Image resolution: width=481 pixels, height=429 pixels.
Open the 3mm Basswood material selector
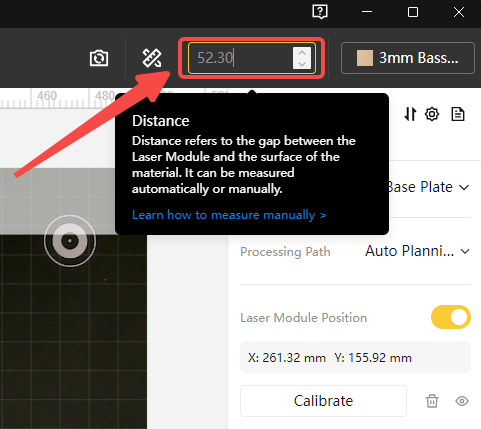[408, 58]
